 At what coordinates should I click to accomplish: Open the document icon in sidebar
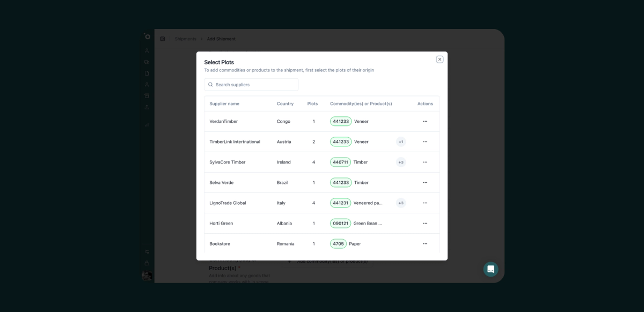click(147, 73)
